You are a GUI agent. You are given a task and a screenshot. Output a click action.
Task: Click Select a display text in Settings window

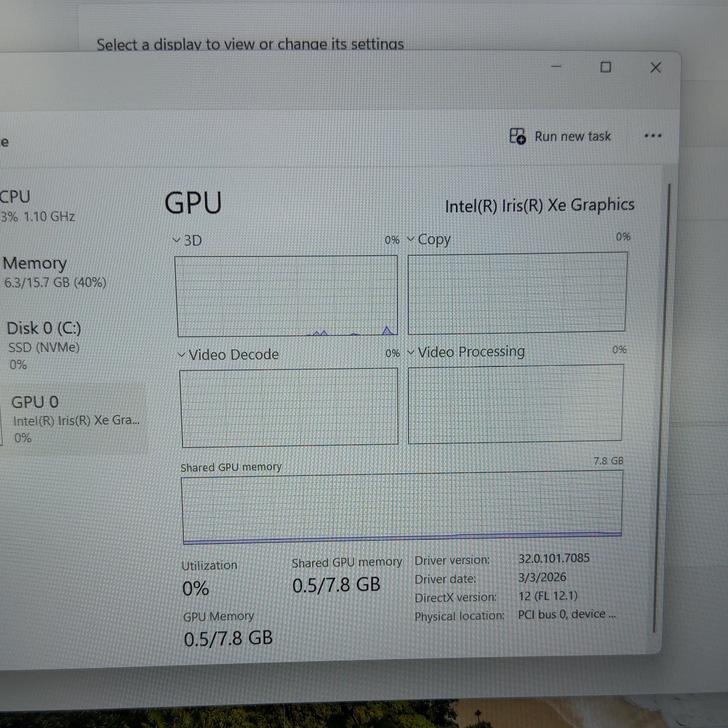[x=250, y=44]
